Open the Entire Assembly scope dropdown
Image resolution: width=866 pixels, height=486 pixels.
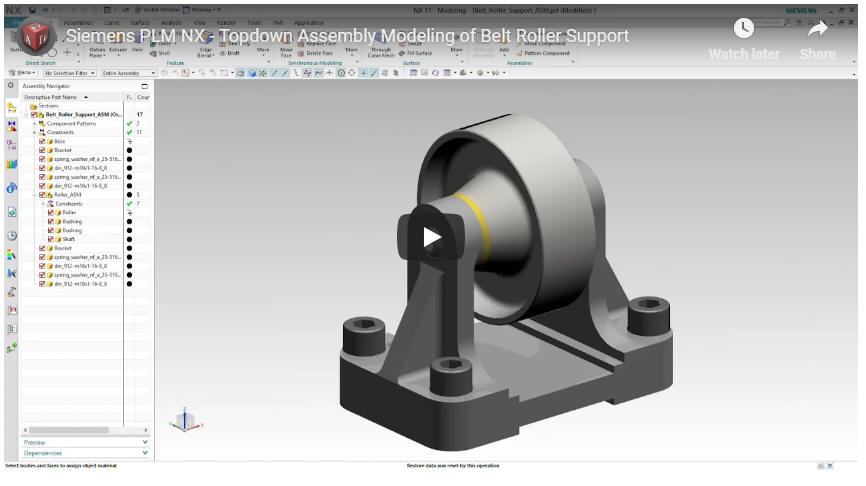(x=128, y=73)
